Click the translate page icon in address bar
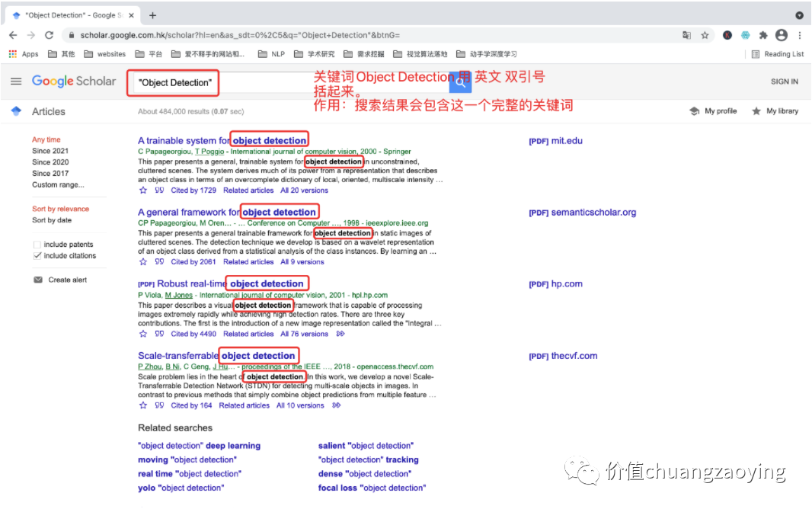Image resolution: width=812 pixels, height=509 pixels. point(686,35)
